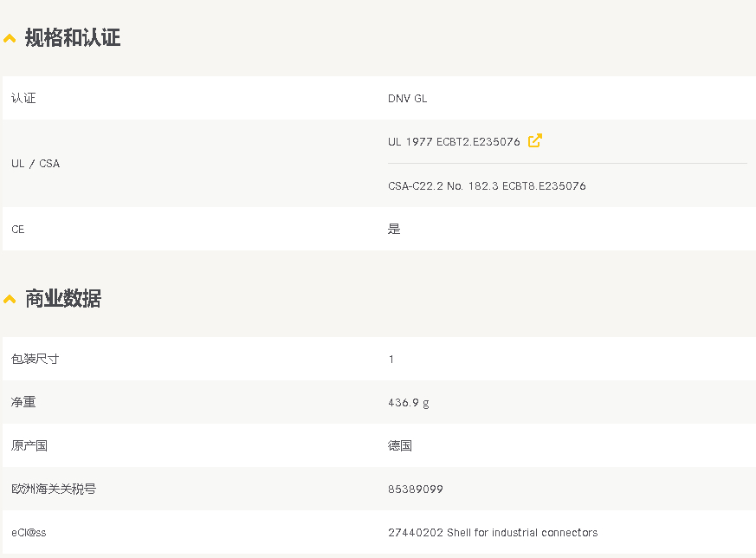The width and height of the screenshot is (756, 558).
Task: Open the external link icon beside UL 1977
Action: coord(535,140)
